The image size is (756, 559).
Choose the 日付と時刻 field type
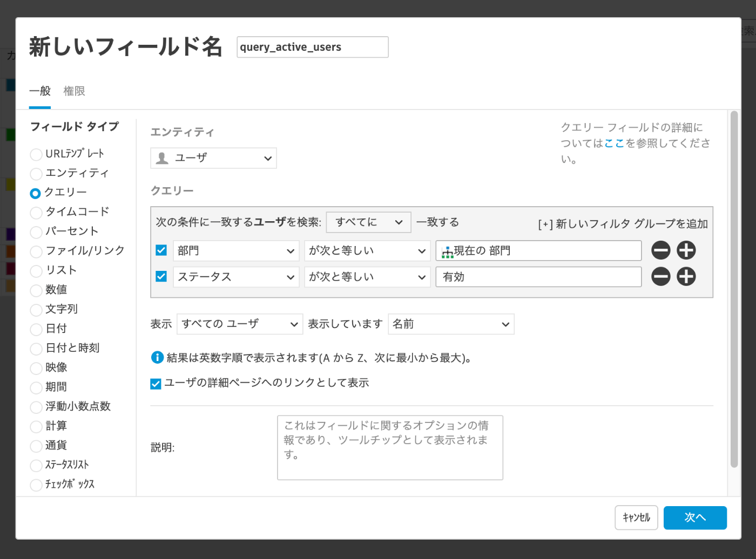pos(36,349)
